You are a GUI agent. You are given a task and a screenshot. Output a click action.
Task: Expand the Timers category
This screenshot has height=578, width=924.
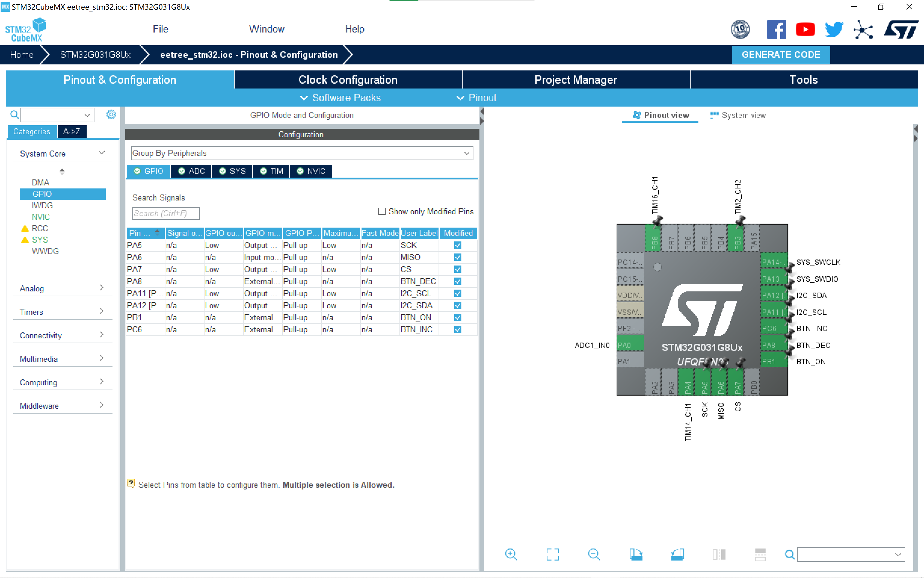[63, 312]
